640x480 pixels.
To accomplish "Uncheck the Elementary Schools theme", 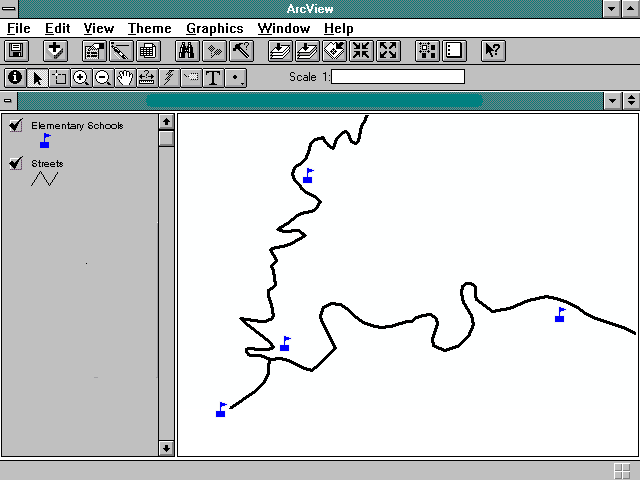I will coord(16,125).
